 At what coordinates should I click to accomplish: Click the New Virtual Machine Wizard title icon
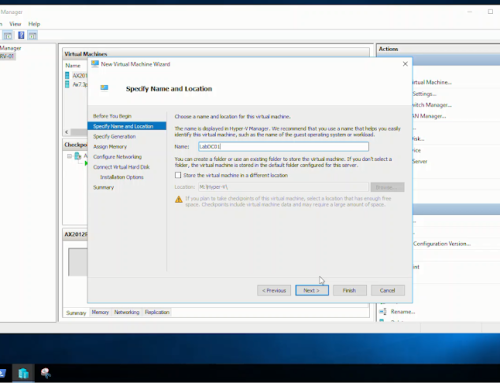pos(95,64)
